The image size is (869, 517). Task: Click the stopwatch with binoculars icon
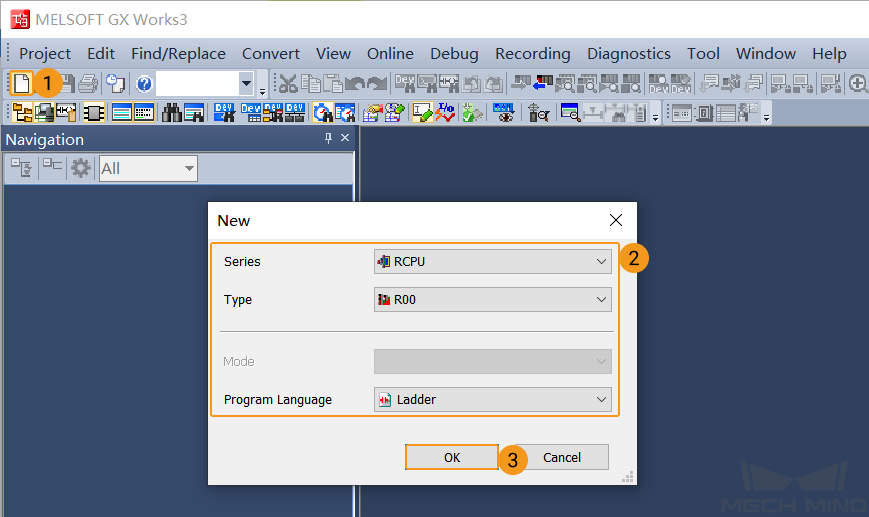(323, 113)
